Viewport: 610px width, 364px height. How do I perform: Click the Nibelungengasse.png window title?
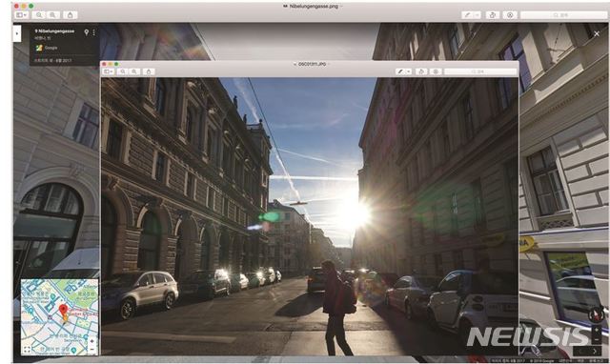[314, 7]
